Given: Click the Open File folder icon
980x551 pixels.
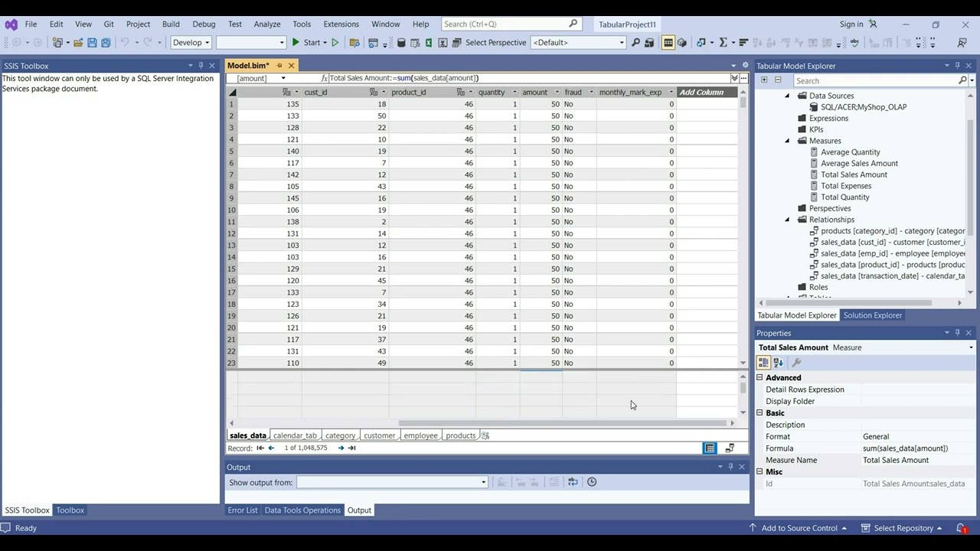Looking at the screenshot, I should click(x=78, y=43).
